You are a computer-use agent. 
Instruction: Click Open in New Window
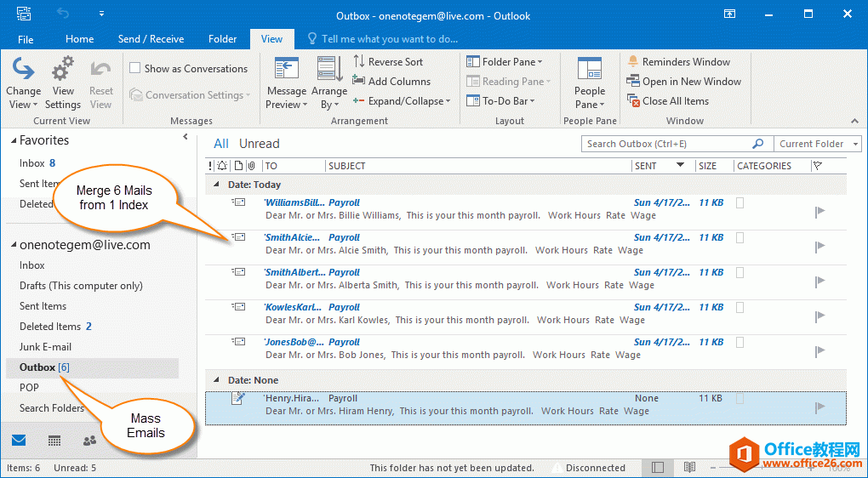(683, 82)
